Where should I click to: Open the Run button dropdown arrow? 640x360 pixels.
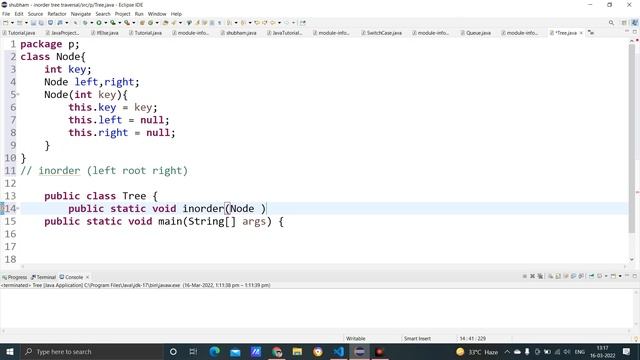[105, 23]
